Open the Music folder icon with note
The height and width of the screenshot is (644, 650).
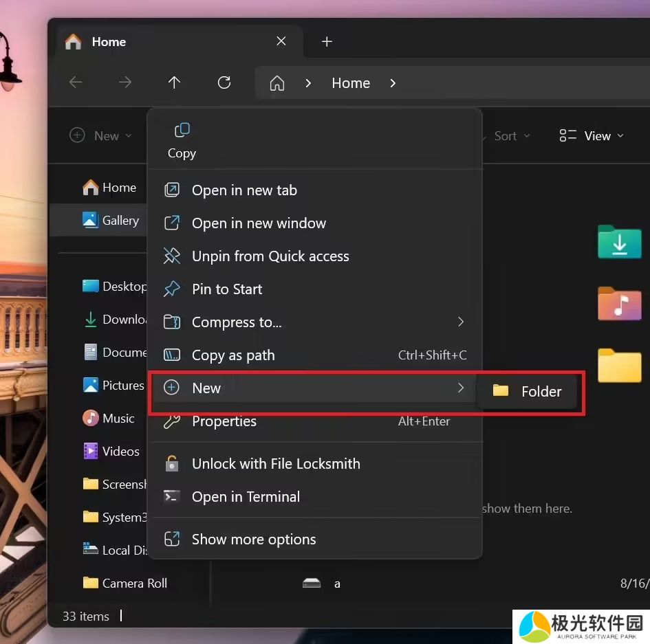[x=619, y=304]
